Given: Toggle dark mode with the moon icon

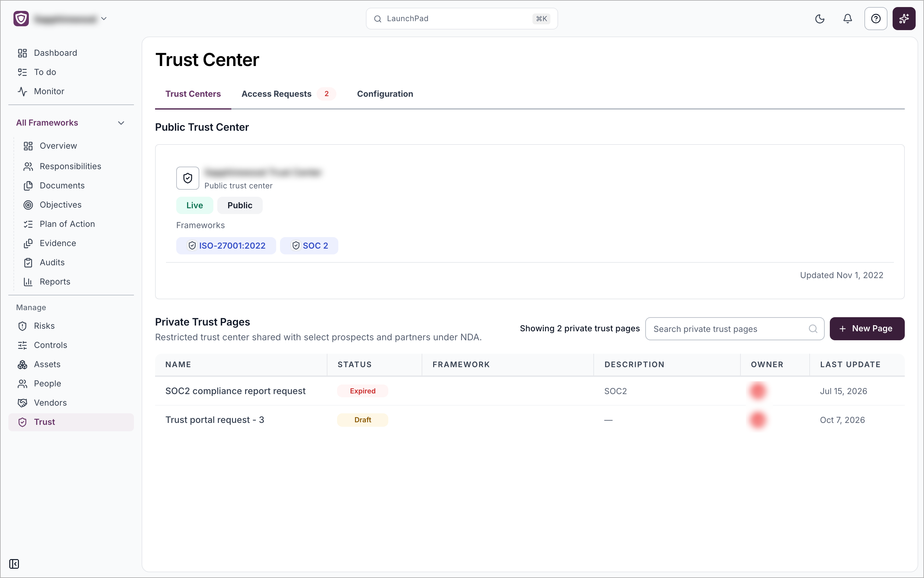Looking at the screenshot, I should 820,18.
